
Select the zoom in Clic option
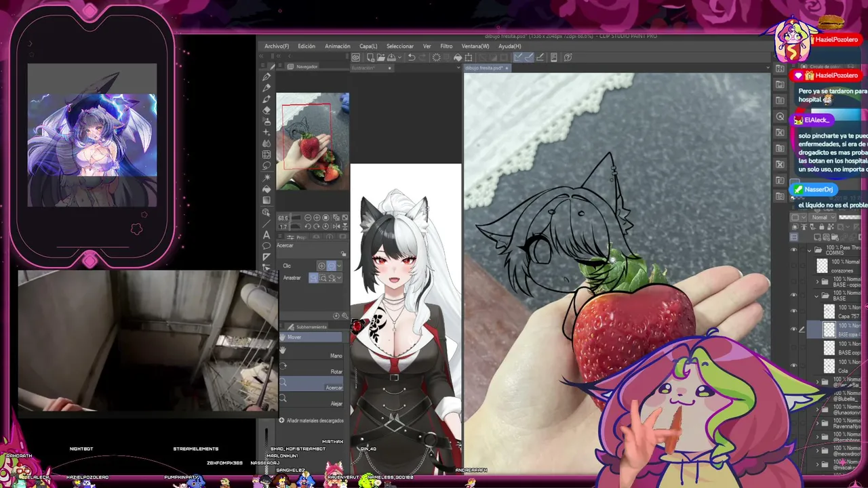click(321, 266)
